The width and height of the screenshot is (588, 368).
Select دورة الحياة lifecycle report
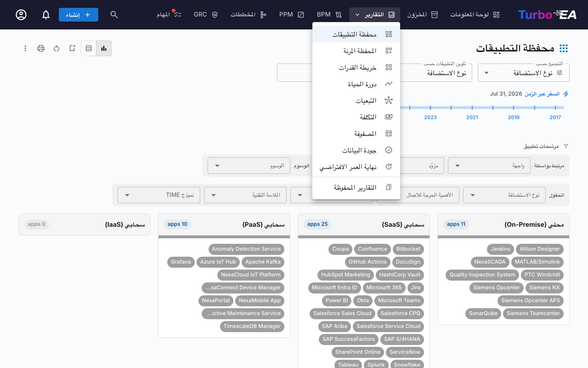point(356,84)
